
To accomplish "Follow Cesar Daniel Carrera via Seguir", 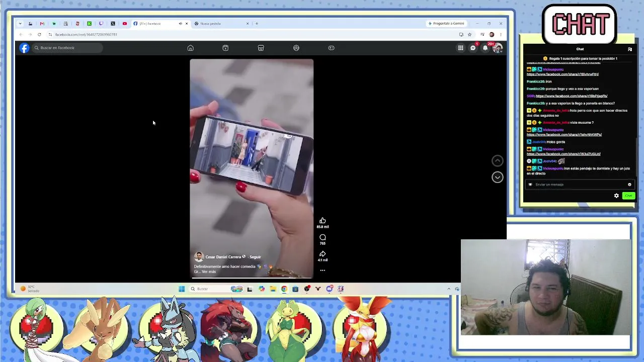I will [x=255, y=257].
